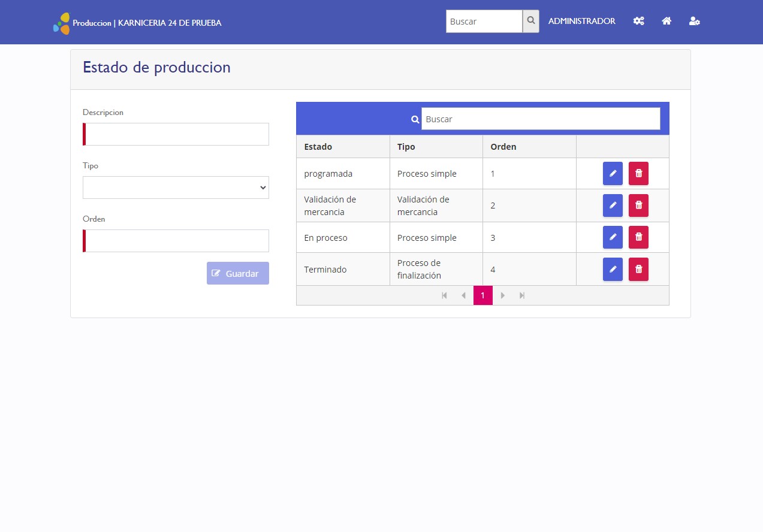Edit the 'programada' state row
763x532 pixels.
click(613, 174)
